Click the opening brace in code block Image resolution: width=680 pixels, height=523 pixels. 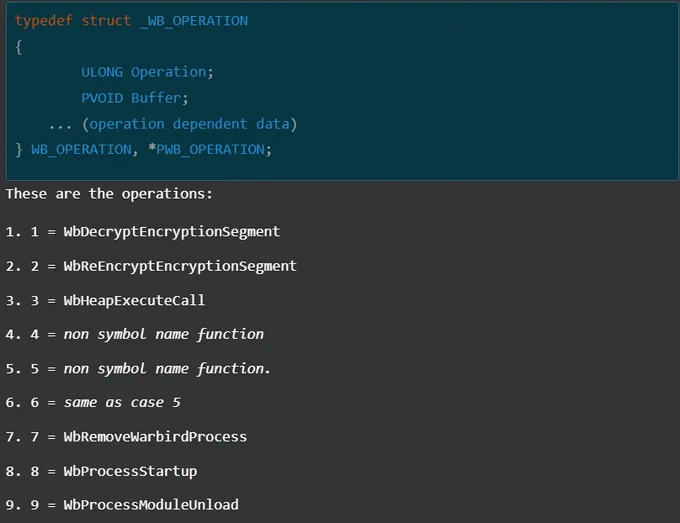[x=18, y=47]
